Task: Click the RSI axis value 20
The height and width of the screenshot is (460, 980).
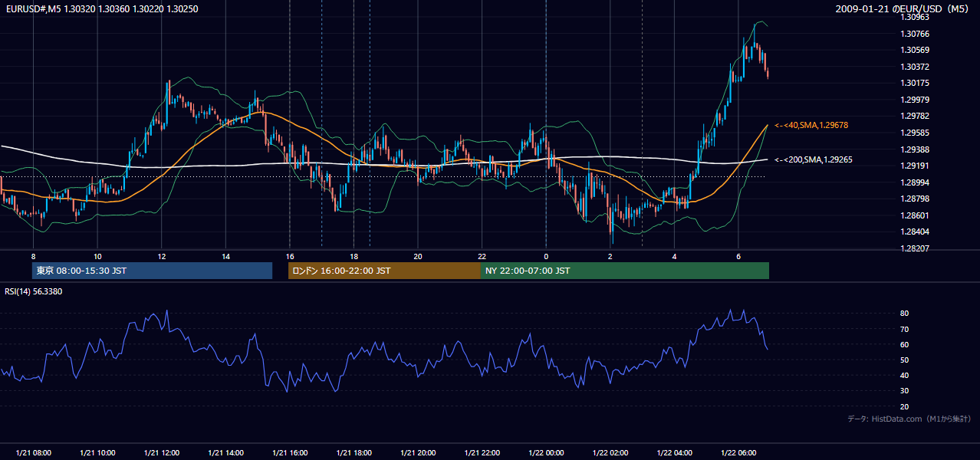Action: [x=905, y=406]
